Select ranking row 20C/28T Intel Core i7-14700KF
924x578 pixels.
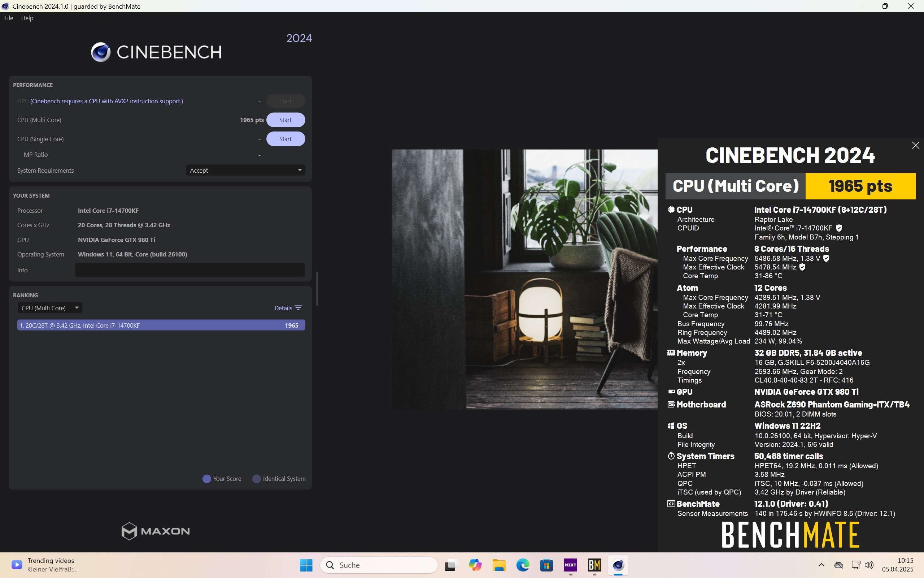[x=161, y=325]
